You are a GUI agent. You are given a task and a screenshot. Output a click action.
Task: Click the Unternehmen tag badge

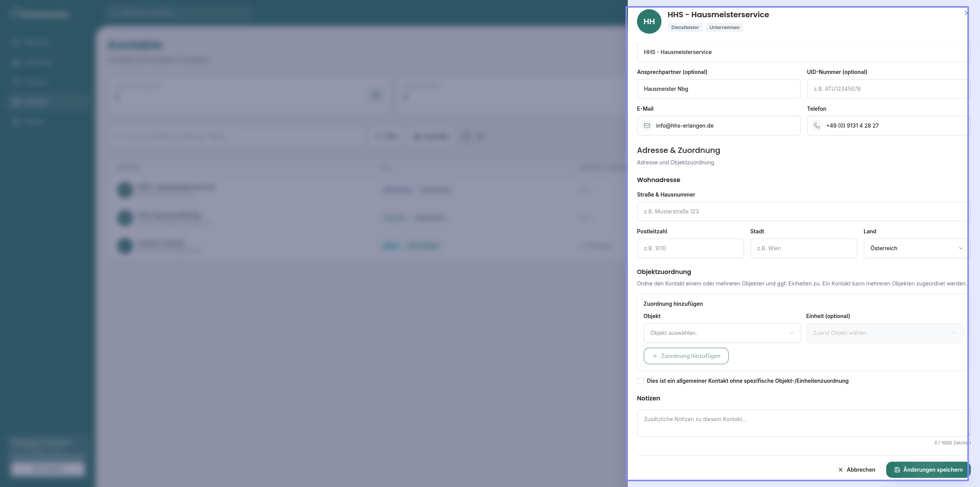(x=724, y=28)
